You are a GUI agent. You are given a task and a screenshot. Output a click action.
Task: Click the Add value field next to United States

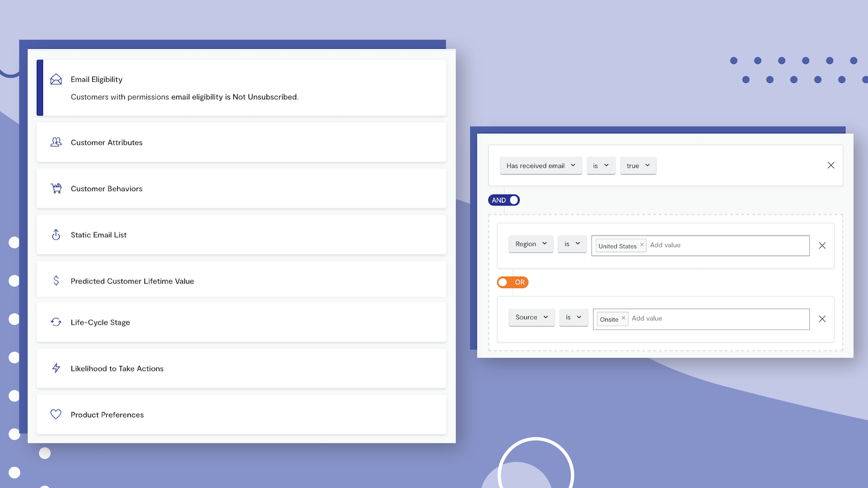pyautogui.click(x=705, y=245)
